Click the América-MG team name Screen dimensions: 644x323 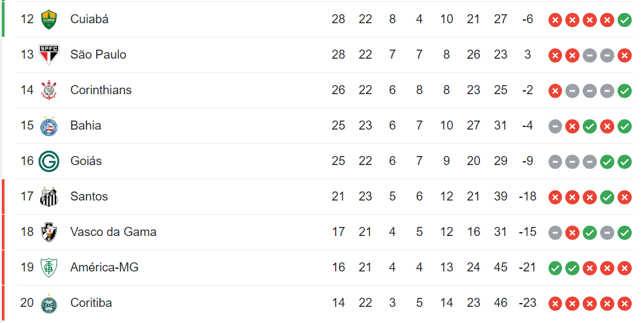104,268
